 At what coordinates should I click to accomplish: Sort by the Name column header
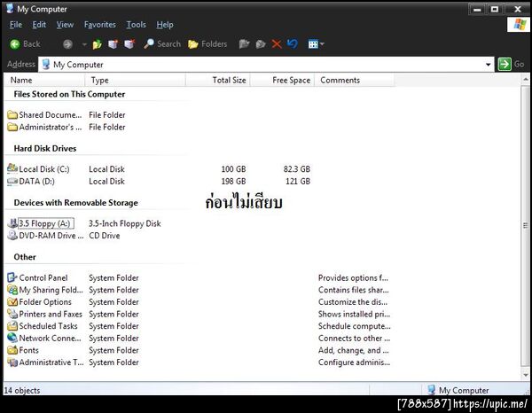pos(44,81)
